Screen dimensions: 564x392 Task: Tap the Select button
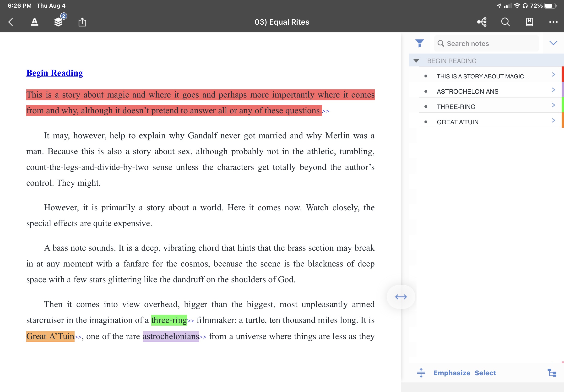(x=485, y=373)
